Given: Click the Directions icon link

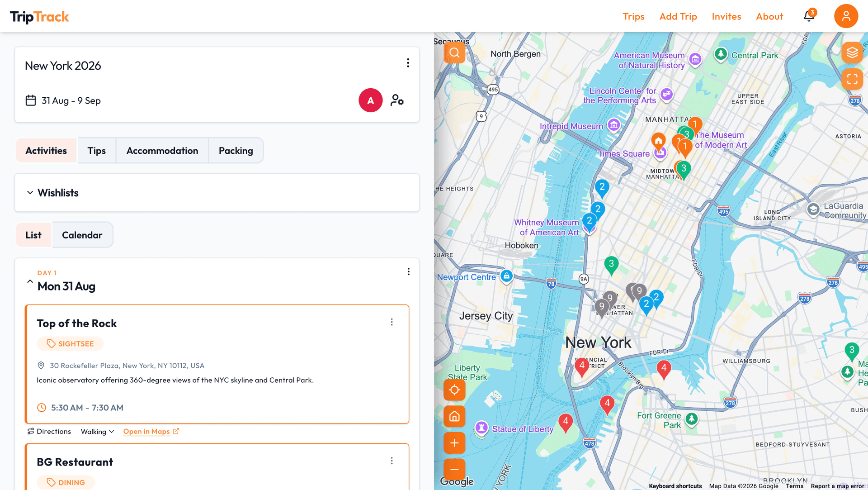Looking at the screenshot, I should (49, 431).
